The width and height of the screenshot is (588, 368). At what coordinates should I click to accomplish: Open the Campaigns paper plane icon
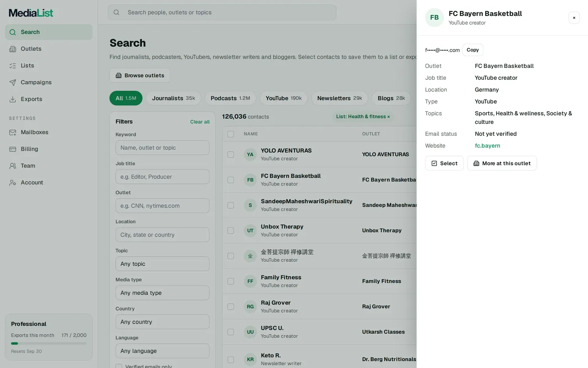[x=13, y=82]
